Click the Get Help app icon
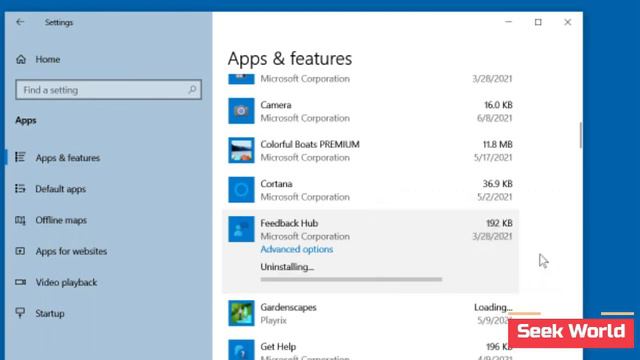This screenshot has height=360, width=640. tap(241, 350)
